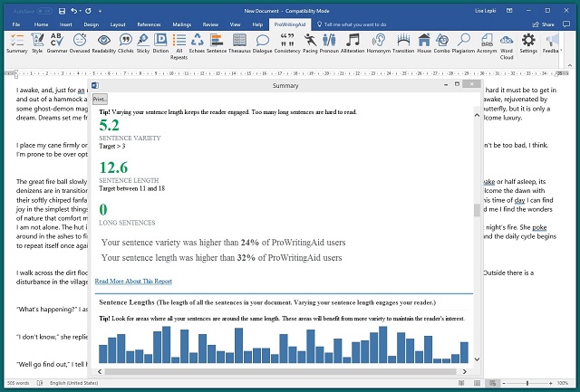
Task: Click the Summary vertical scrollbar down arrow
Action: [x=477, y=359]
